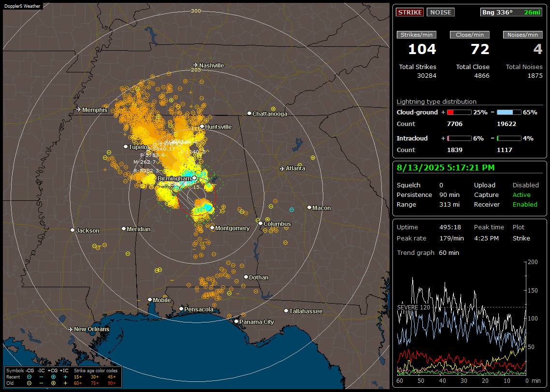
Task: Click the airplane icon beside Nashville
Action: click(195, 65)
